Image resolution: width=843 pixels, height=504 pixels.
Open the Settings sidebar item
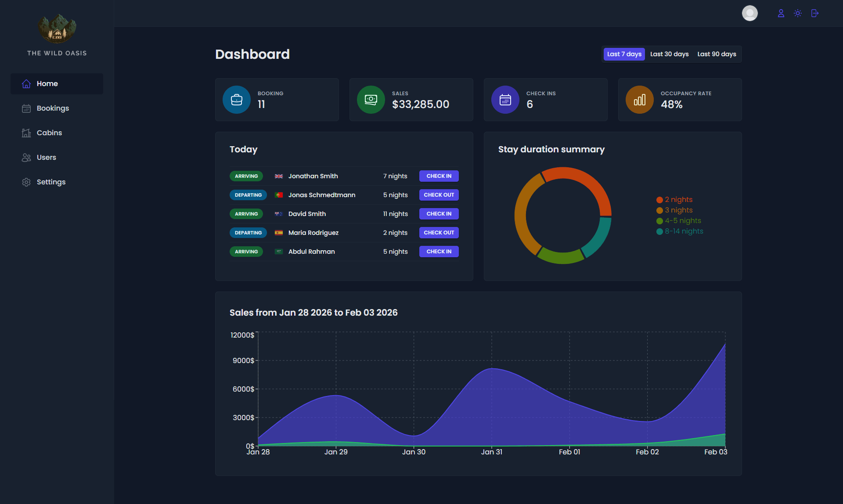tap(51, 182)
